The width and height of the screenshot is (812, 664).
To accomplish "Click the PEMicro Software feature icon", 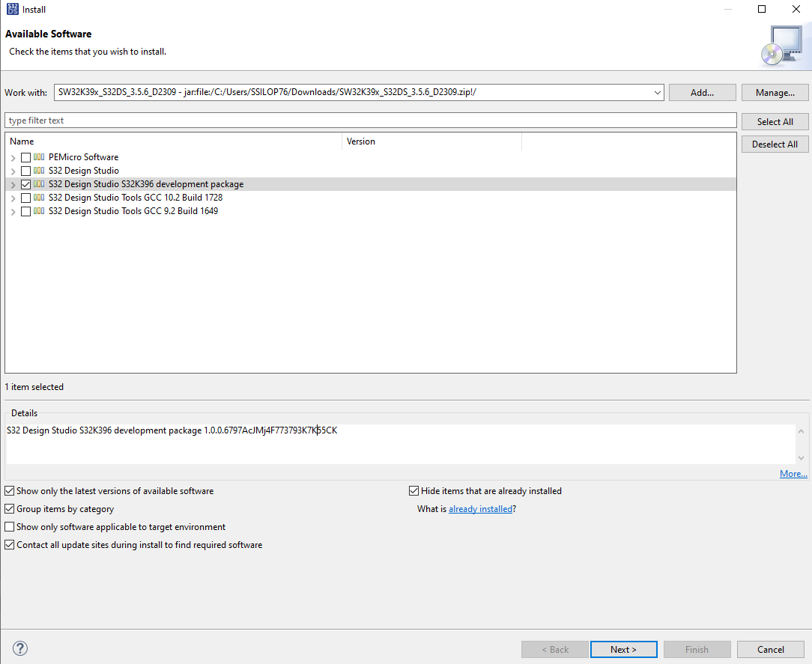I will point(38,157).
